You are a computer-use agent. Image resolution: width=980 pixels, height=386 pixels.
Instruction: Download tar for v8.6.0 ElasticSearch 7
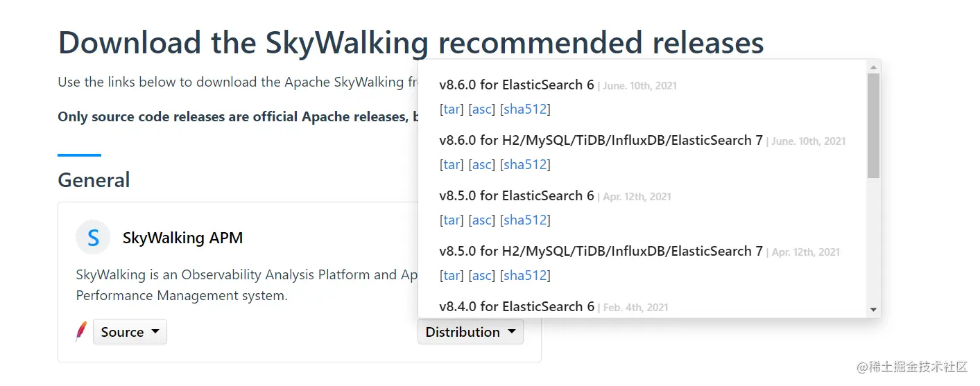tap(452, 164)
